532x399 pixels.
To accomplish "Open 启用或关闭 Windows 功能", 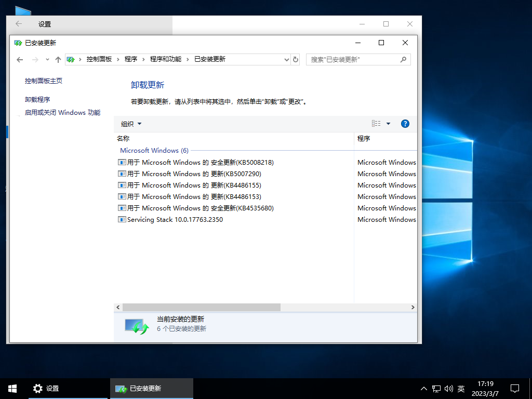I will click(62, 112).
